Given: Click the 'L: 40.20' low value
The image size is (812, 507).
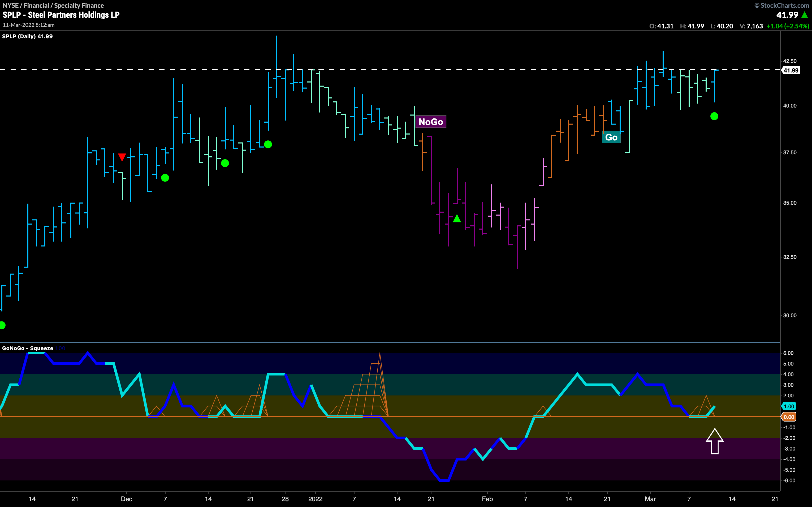Looking at the screenshot, I should (x=722, y=26).
